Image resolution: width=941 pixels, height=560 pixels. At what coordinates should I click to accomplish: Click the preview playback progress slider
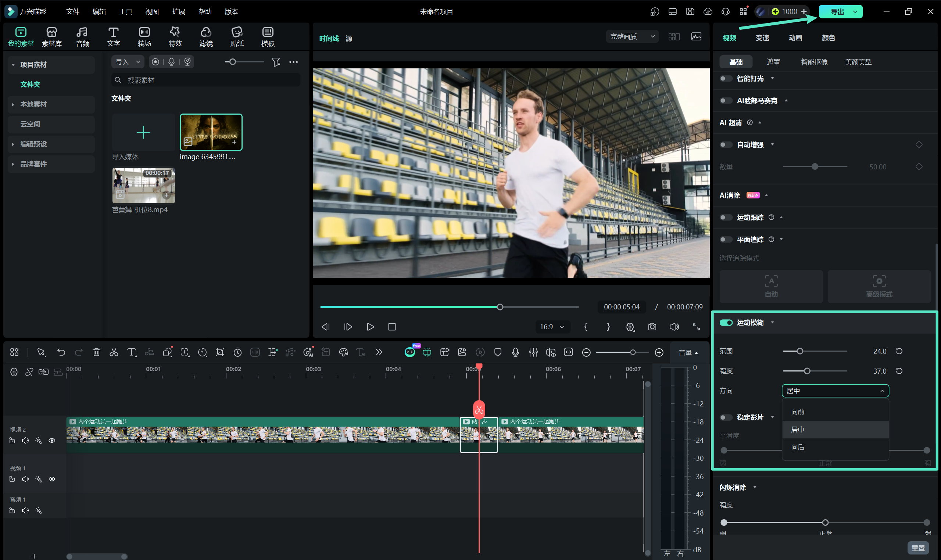449,307
